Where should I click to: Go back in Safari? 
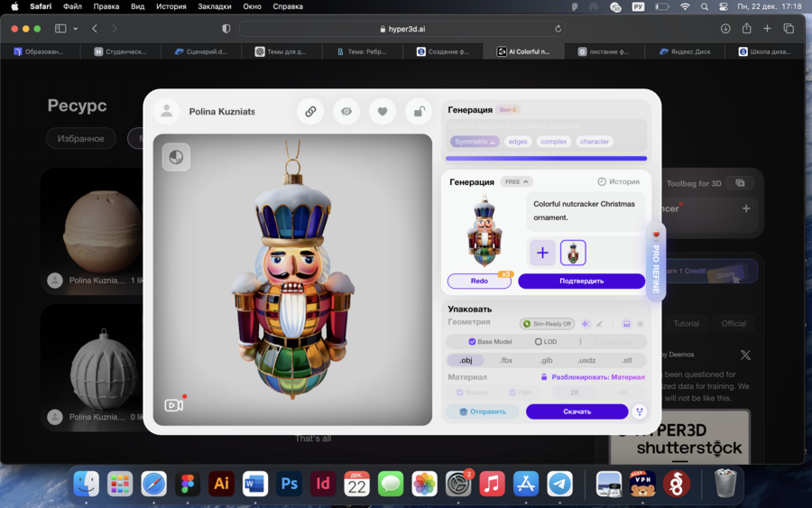pos(94,29)
